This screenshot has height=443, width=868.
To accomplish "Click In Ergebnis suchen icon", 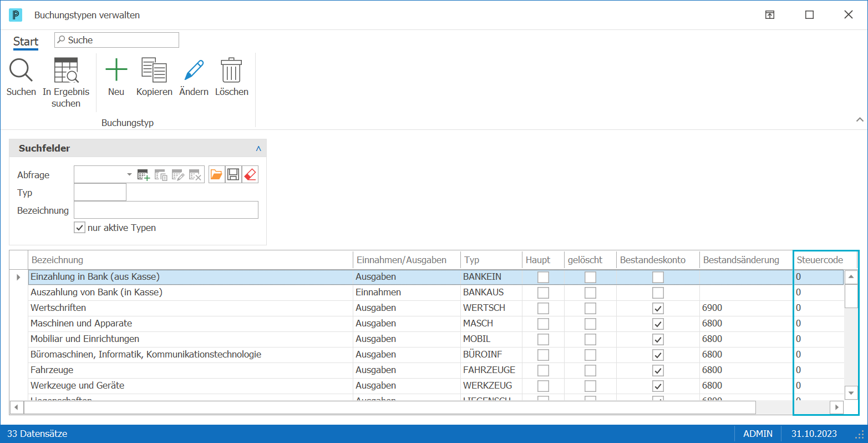I will tap(66, 71).
